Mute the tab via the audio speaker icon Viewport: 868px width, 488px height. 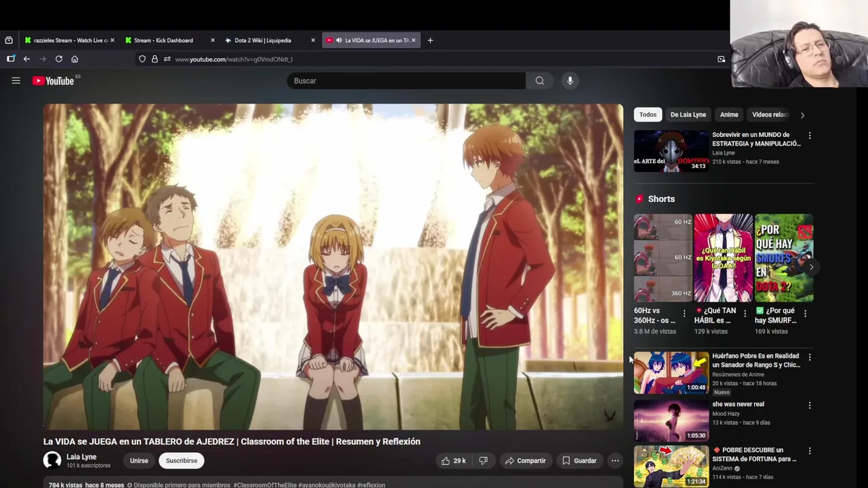(338, 40)
